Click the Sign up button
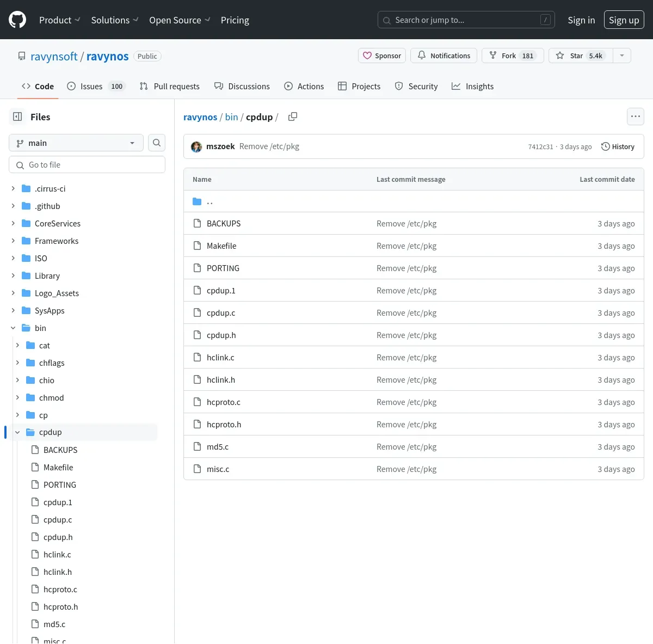This screenshot has width=653, height=644. (x=624, y=20)
